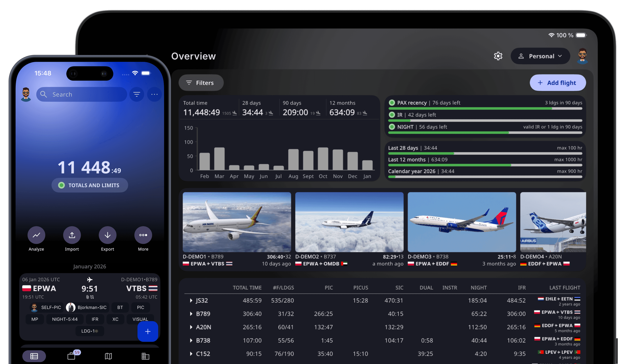Tap the phone filter icon beside search

pos(137,94)
